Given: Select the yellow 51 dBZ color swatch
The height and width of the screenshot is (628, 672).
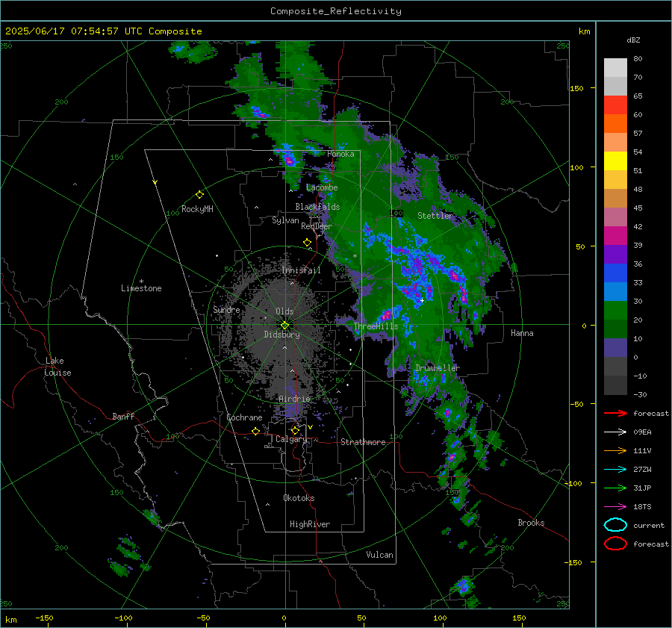Looking at the screenshot, I should [615, 161].
